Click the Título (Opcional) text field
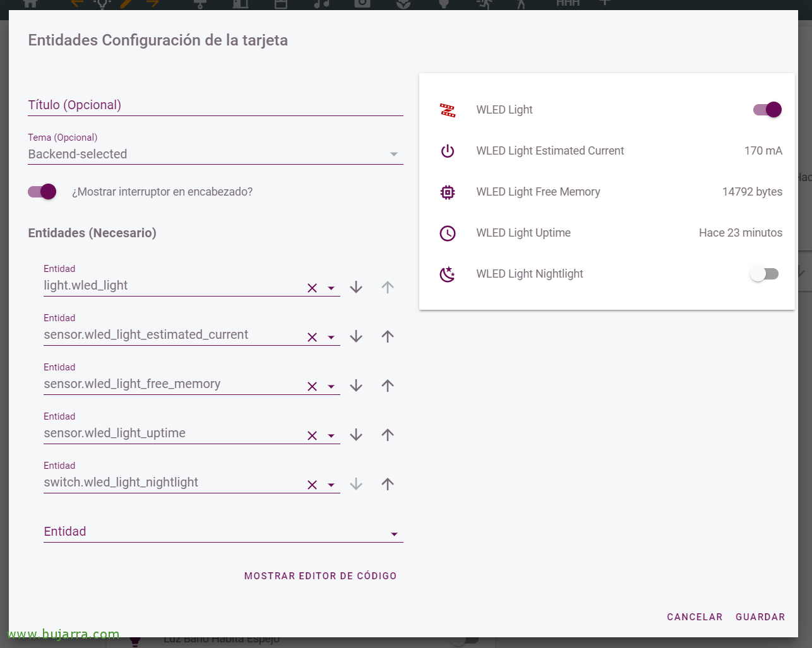 215,105
